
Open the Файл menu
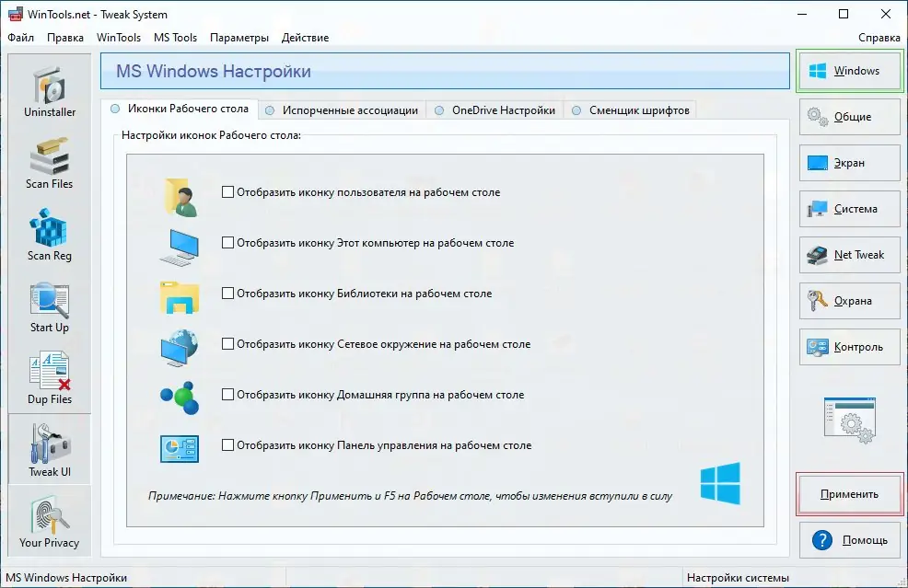(x=21, y=38)
